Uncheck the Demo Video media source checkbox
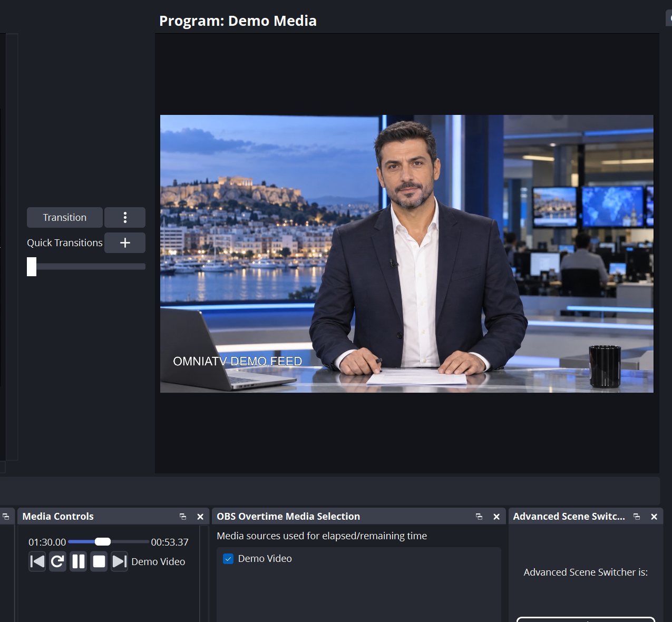Viewport: 672px width, 622px height. click(228, 559)
